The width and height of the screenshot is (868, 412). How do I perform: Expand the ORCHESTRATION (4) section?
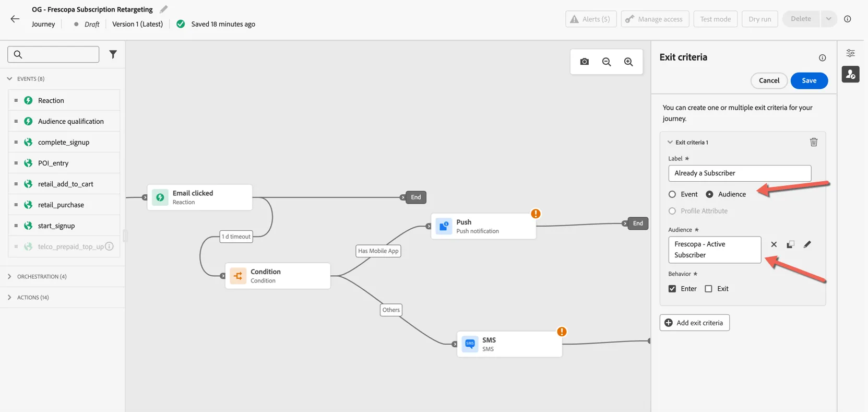tap(9, 277)
